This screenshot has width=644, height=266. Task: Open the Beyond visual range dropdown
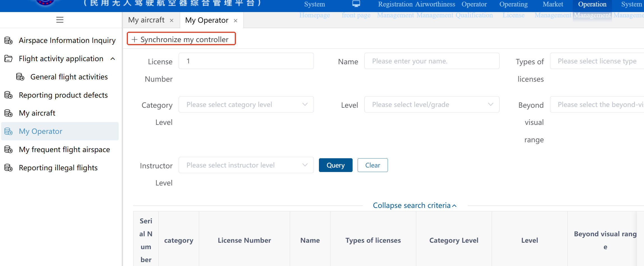pos(597,104)
